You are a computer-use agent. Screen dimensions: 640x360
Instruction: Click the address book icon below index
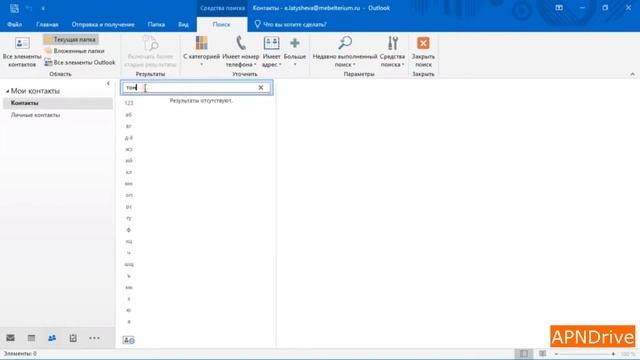click(129, 340)
